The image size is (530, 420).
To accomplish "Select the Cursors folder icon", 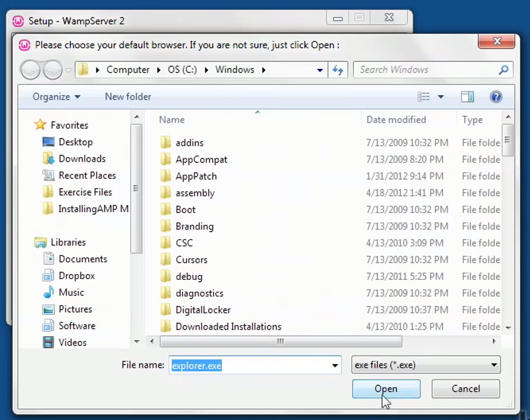I will [x=165, y=259].
